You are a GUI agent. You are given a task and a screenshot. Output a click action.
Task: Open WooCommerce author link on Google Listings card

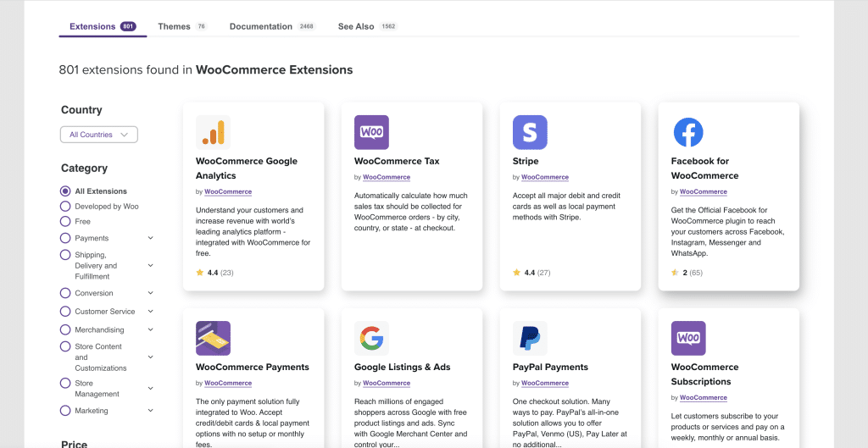pyautogui.click(x=387, y=384)
